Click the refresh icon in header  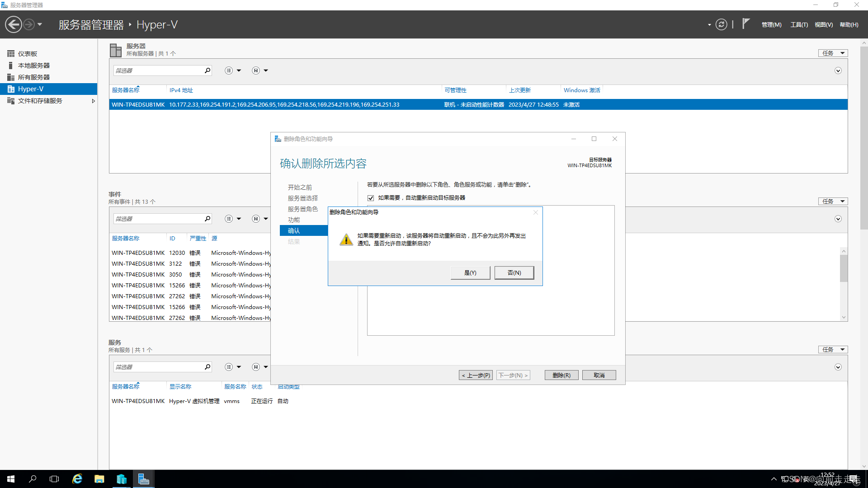(x=721, y=24)
